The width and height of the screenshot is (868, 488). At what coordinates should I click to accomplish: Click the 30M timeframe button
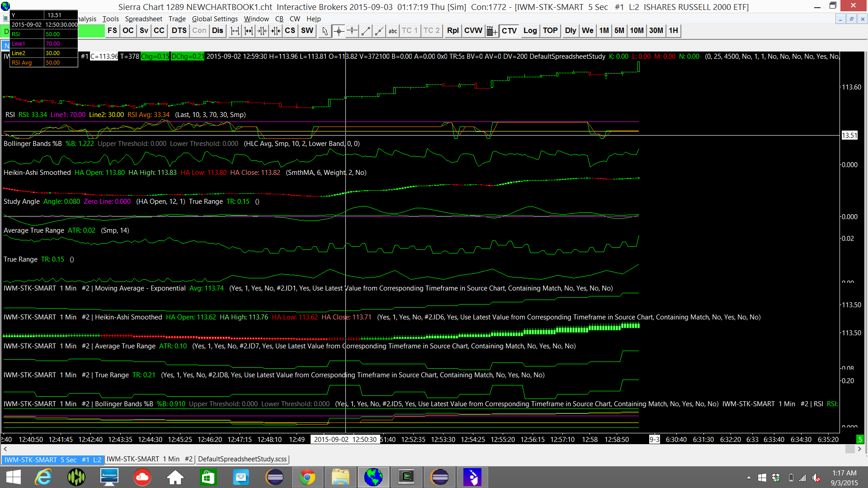pyautogui.click(x=656, y=31)
